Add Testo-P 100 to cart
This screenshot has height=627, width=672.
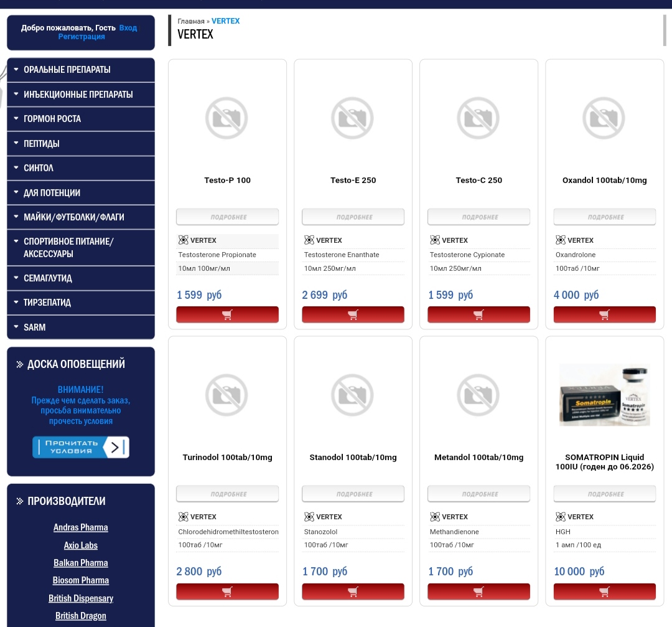pos(227,314)
